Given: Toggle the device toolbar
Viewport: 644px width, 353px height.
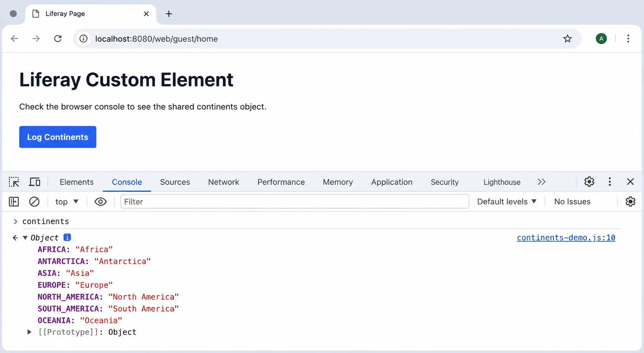Looking at the screenshot, I should (x=35, y=182).
